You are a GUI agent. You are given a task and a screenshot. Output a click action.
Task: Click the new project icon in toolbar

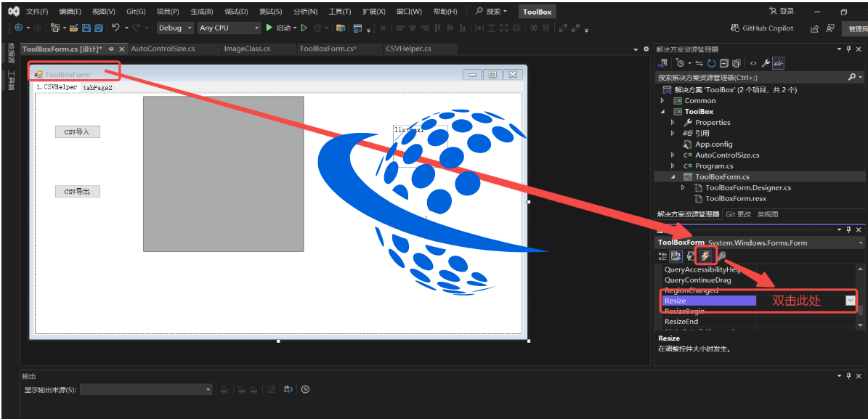point(54,28)
